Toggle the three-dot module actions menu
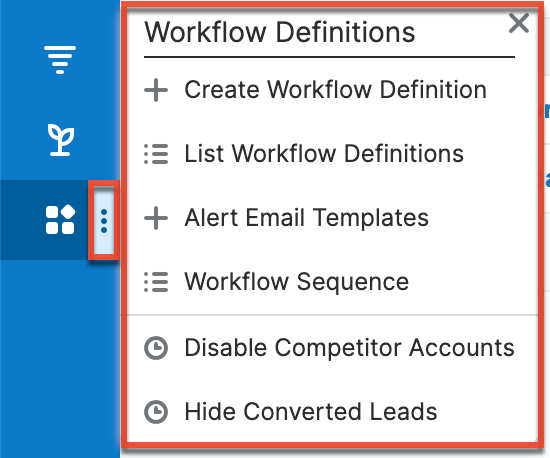This screenshot has width=550, height=458. point(104,221)
